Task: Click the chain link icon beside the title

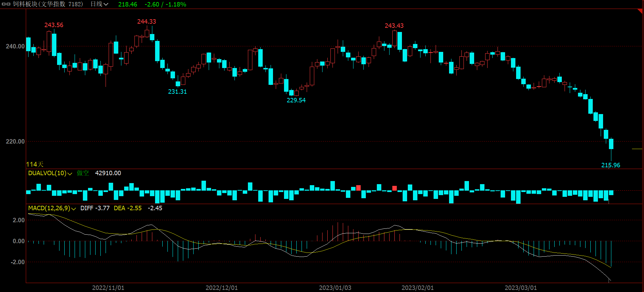Action: 6,4
